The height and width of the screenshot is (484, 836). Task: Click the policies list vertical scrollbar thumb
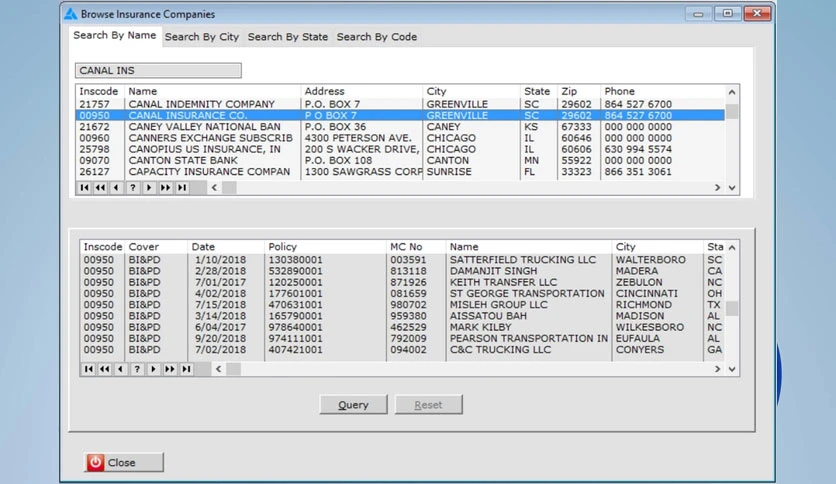732,308
